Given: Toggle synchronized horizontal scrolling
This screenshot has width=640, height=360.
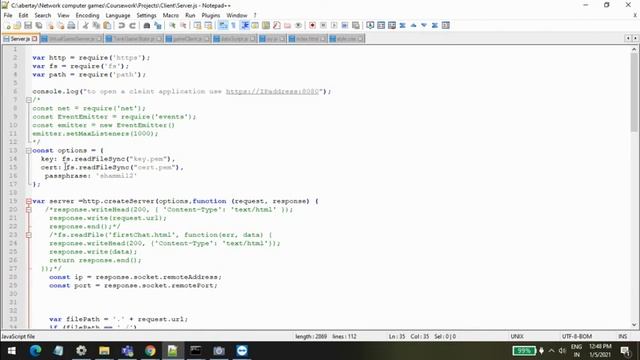Looking at the screenshot, I should pyautogui.click(x=209, y=26).
